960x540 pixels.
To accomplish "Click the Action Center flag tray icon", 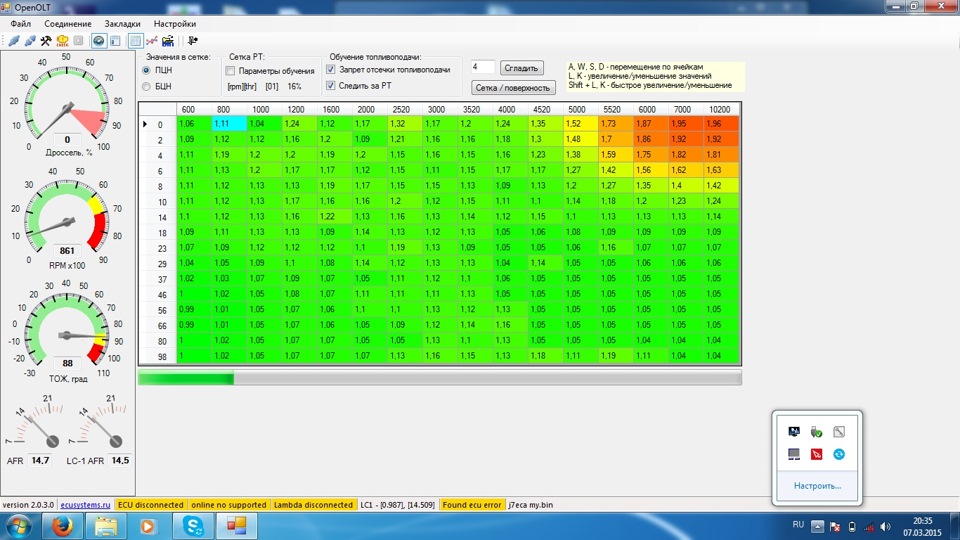I will [834, 527].
